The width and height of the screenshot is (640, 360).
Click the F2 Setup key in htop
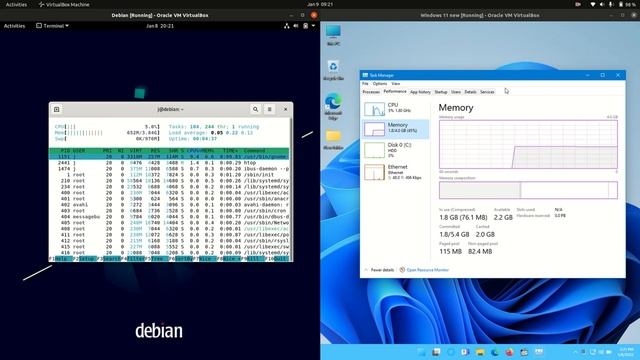click(x=84, y=259)
